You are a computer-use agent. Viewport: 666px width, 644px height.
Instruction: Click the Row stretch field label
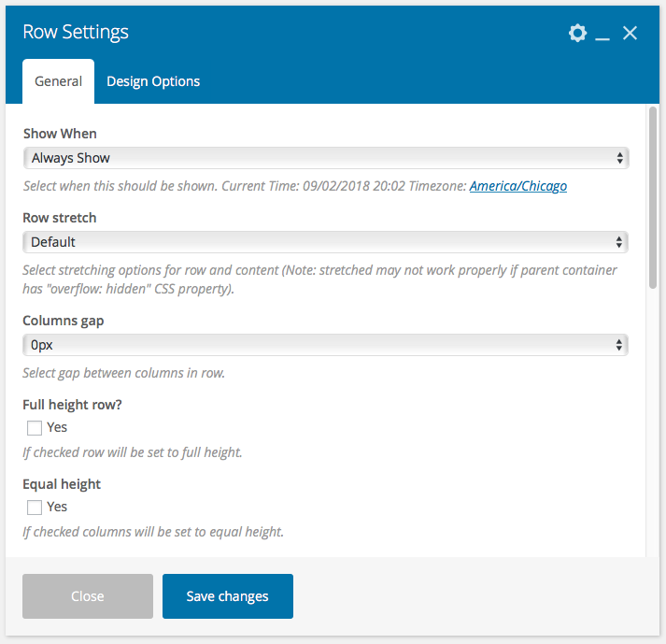coord(60,218)
